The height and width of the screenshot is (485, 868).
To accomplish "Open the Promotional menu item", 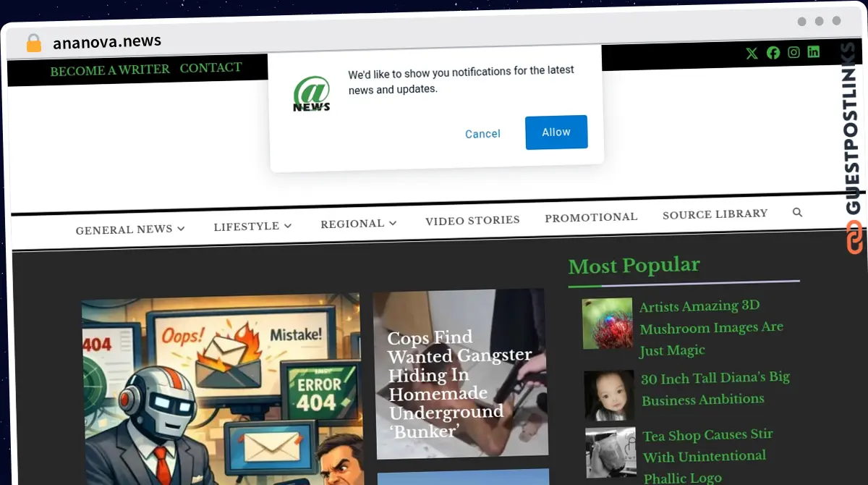I will [591, 217].
